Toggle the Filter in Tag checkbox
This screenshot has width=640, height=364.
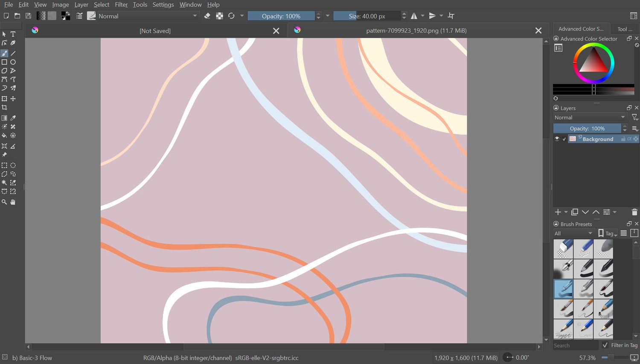(605, 345)
